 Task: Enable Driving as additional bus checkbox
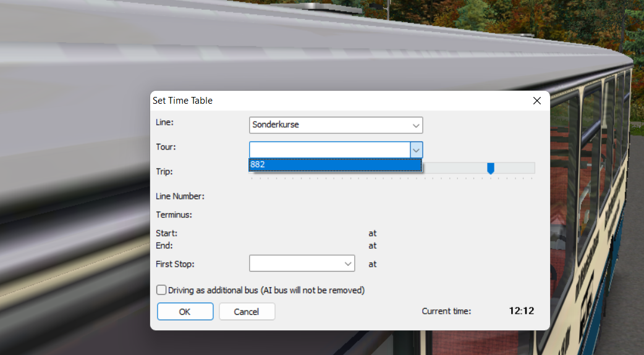[161, 290]
